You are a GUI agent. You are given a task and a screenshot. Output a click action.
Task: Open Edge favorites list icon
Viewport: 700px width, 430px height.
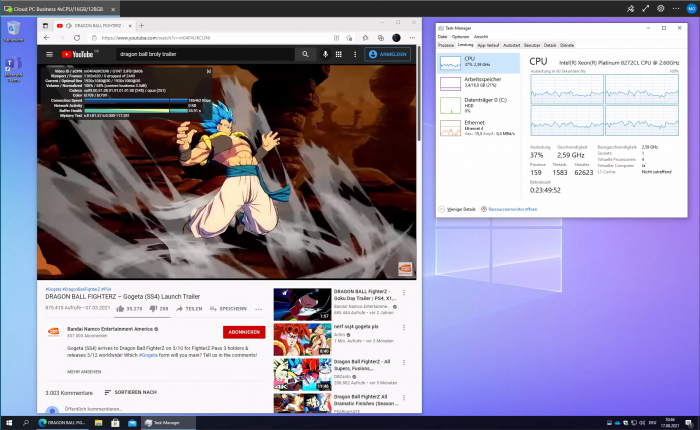coord(365,38)
